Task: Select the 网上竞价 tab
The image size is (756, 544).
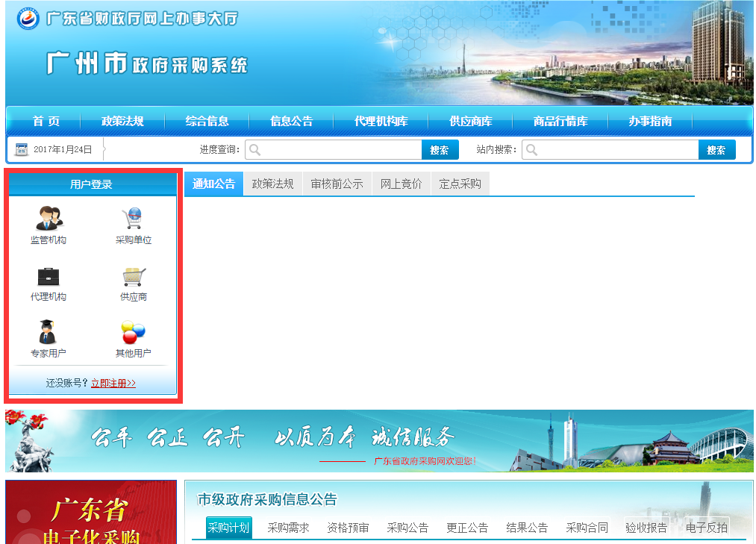Action: coord(401,184)
